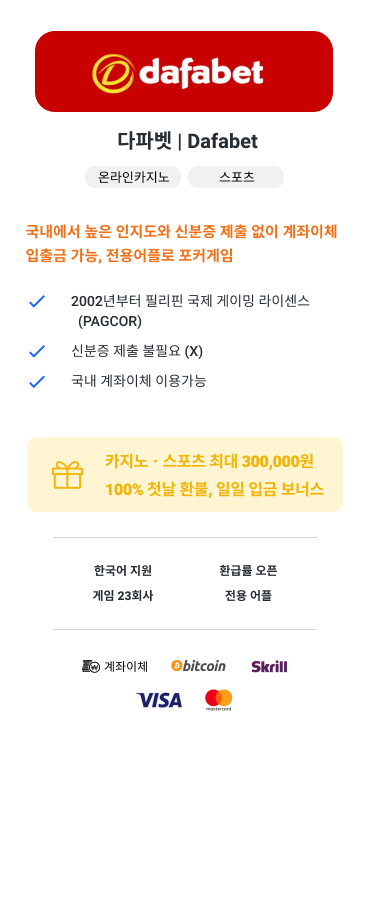This screenshot has width=370, height=902.
Task: Click the checkmark beside 국내 계좌이체 이용가능
Action: coord(37,381)
